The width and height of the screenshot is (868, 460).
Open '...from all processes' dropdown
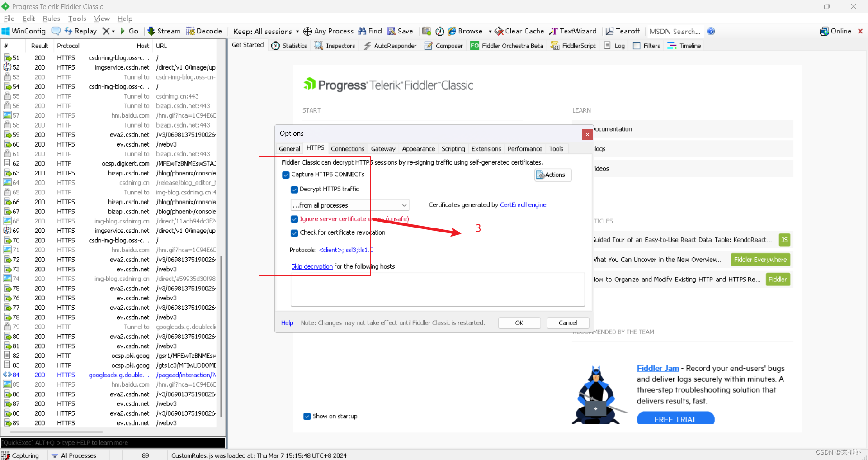pyautogui.click(x=349, y=205)
